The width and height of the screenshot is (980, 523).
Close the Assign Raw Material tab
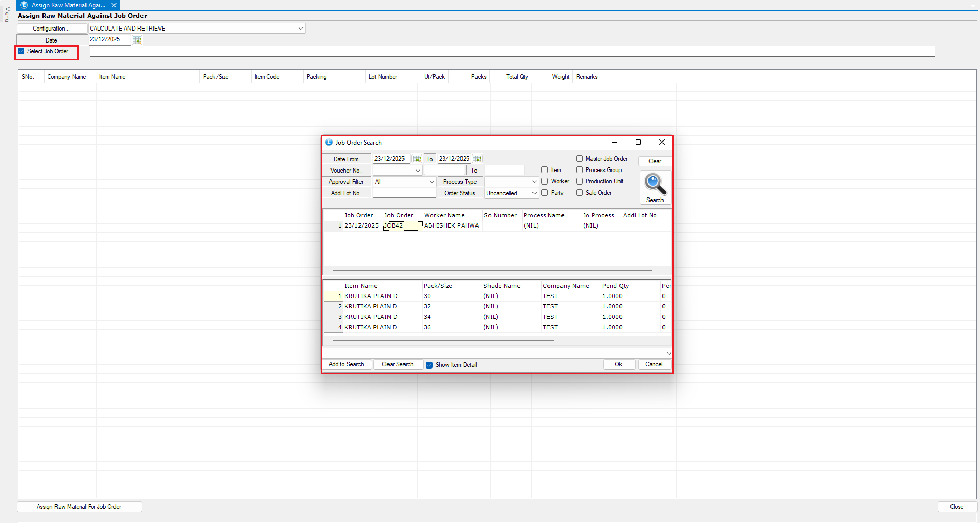coord(114,5)
